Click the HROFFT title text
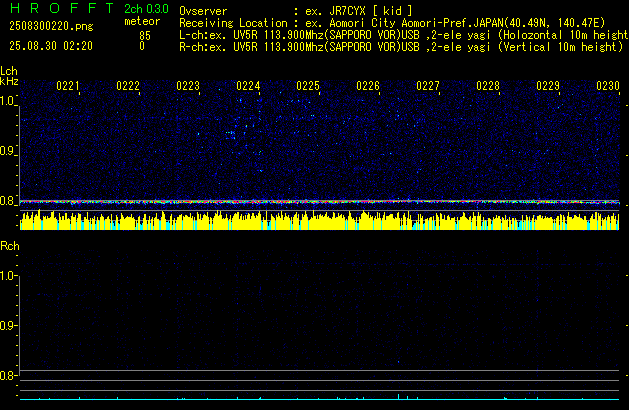629x410 pixels. click(62, 8)
